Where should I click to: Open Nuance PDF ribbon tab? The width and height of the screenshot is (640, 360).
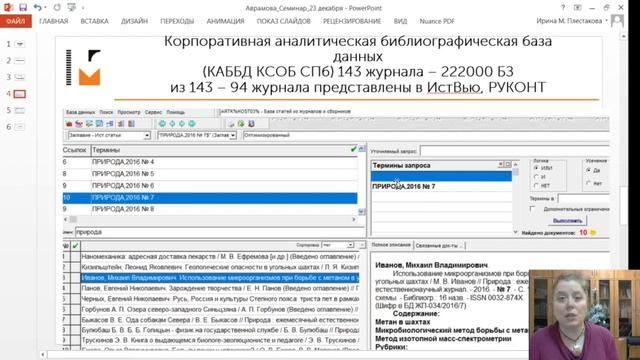click(437, 21)
